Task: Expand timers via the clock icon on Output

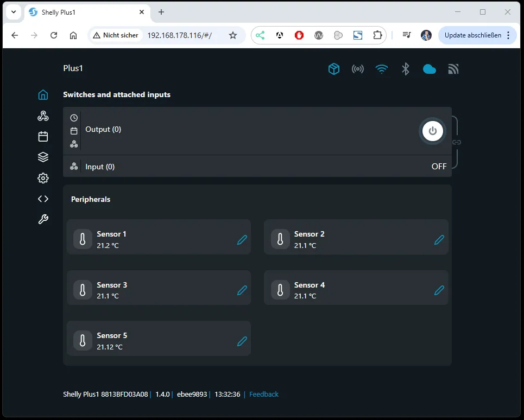Action: 74,117
